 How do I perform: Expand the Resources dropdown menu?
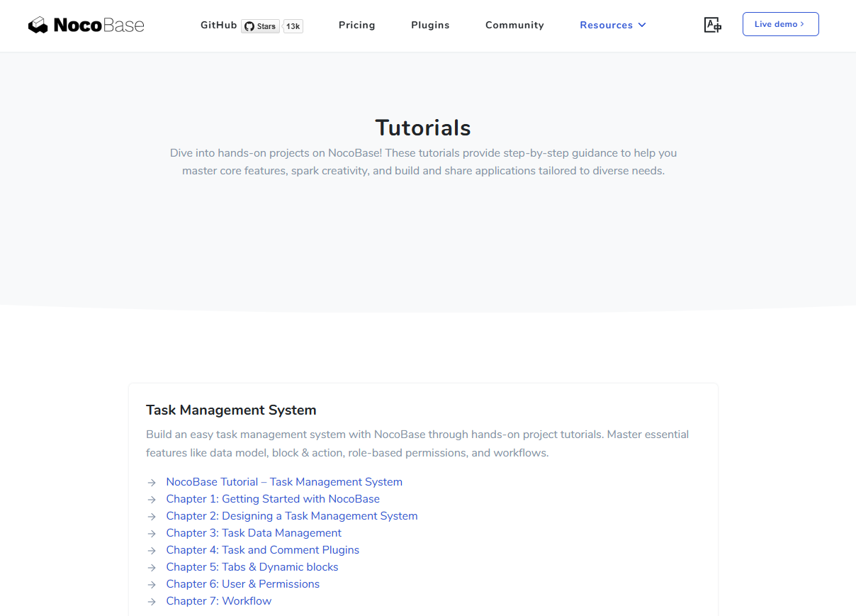tap(612, 25)
